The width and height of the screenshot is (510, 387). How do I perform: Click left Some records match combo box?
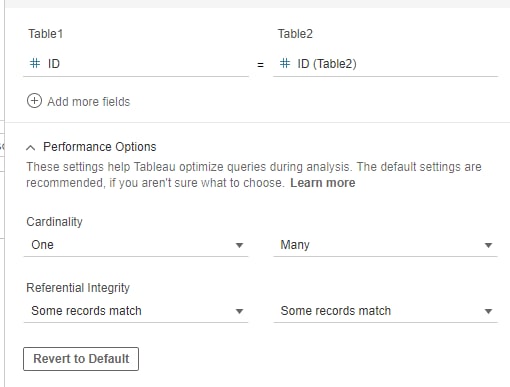pyautogui.click(x=136, y=311)
